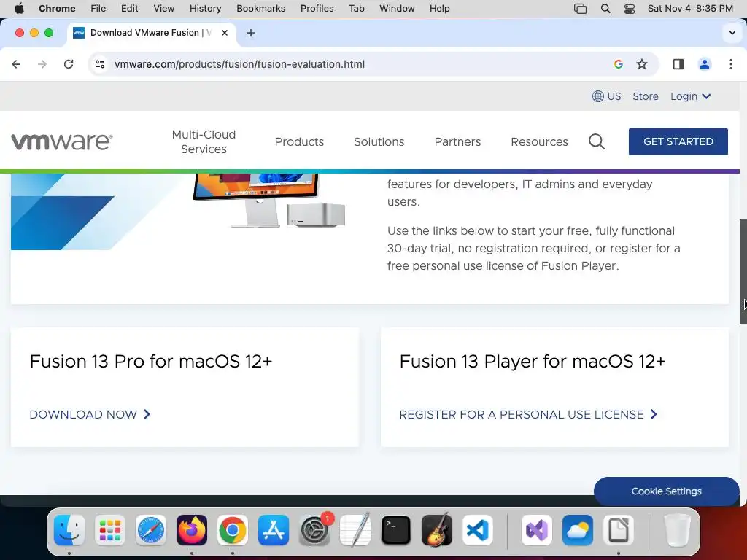This screenshot has width=747, height=560.
Task: Click Chrome icon in the Dock
Action: pos(233,530)
